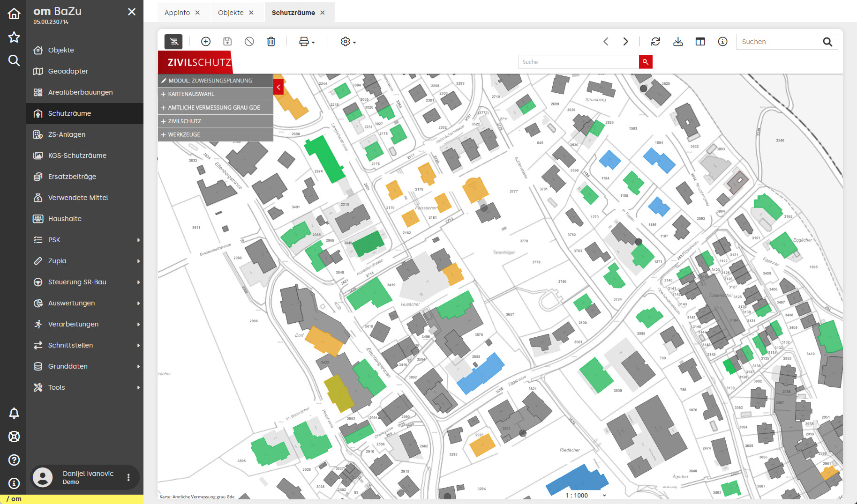Toggle the column layout view icon
Viewport: 857px width, 504px height.
pos(700,42)
